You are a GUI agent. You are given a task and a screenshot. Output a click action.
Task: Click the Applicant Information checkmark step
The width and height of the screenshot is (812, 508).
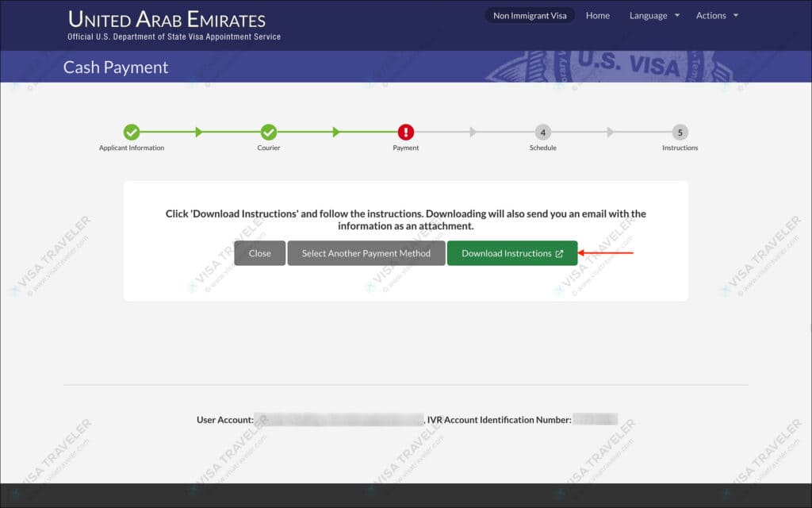pos(132,133)
